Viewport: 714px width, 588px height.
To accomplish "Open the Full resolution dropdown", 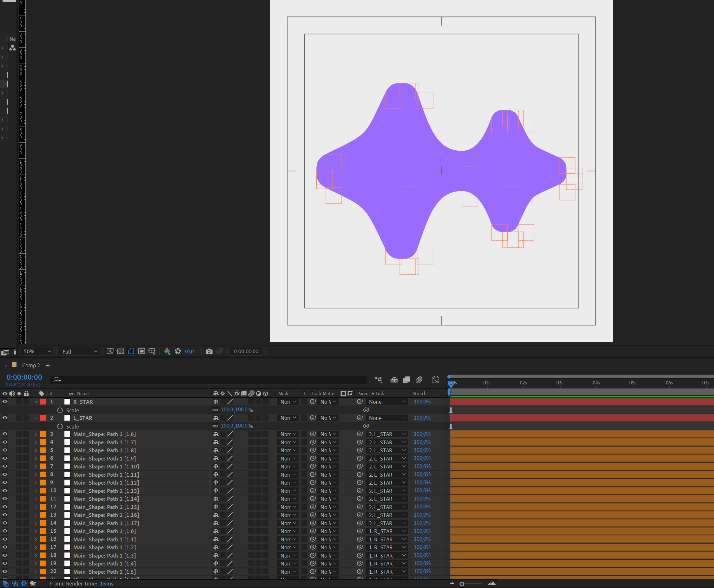I will point(79,351).
